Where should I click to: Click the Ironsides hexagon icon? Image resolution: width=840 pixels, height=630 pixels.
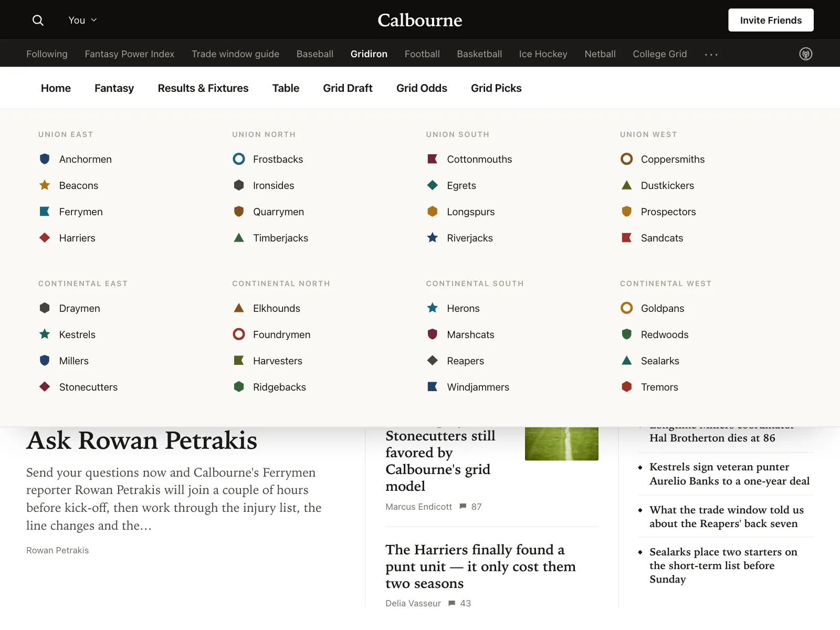pyautogui.click(x=239, y=185)
